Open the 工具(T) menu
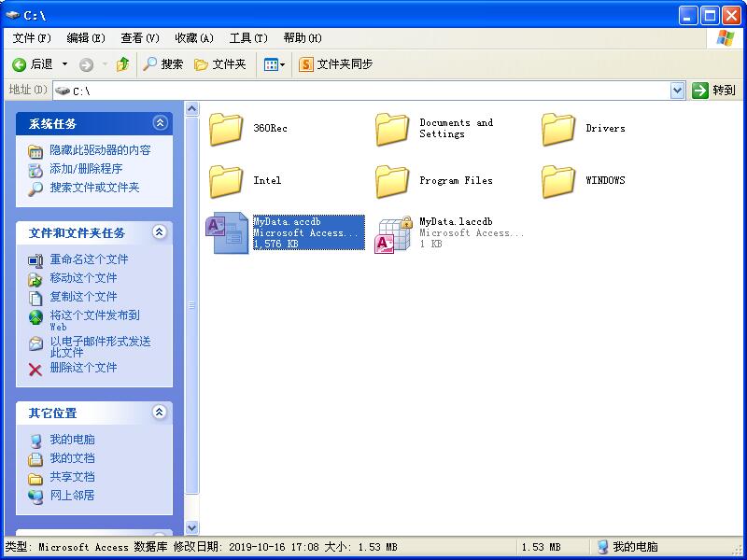 click(x=248, y=38)
